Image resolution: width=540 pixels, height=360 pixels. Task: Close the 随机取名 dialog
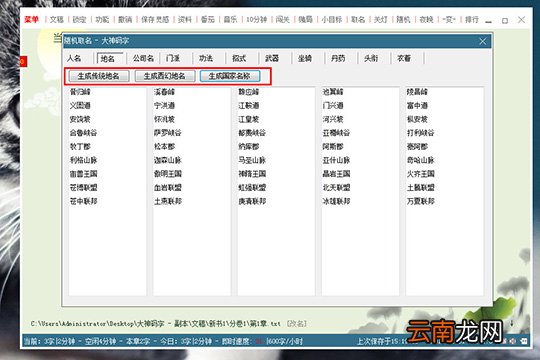pos(483,41)
